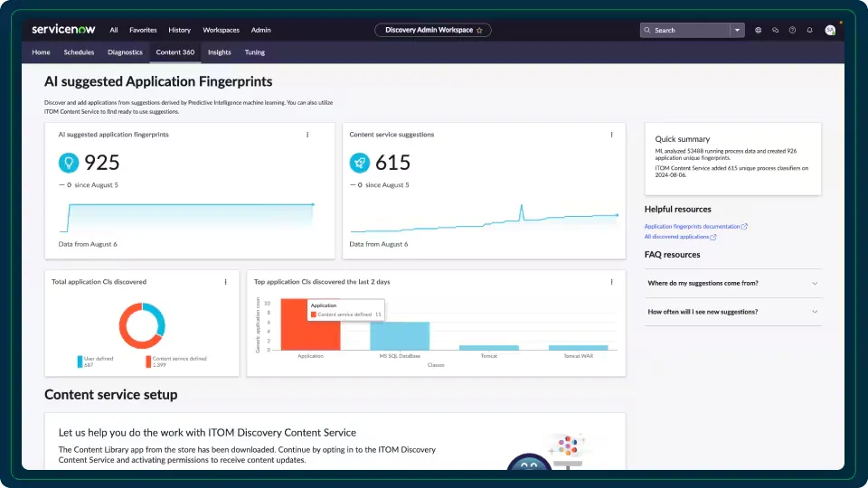This screenshot has width=868, height=488.
Task: Click the help question mark icon
Action: pyautogui.click(x=792, y=31)
